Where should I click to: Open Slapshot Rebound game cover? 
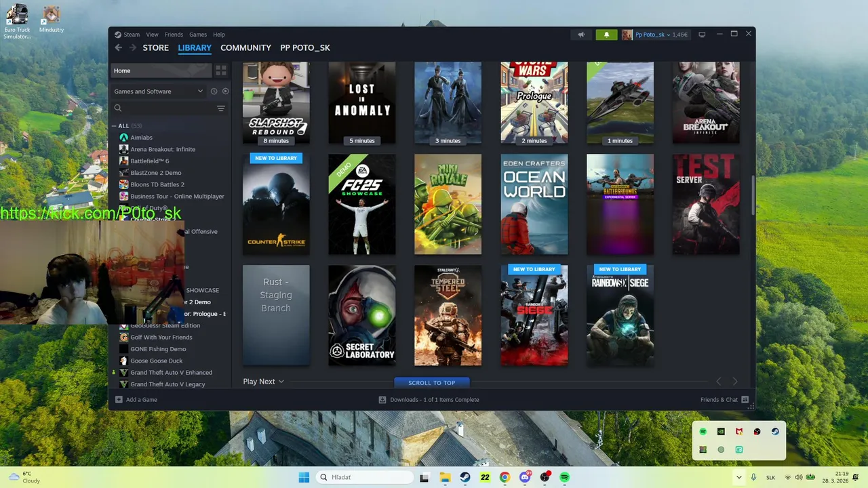pyautogui.click(x=276, y=102)
